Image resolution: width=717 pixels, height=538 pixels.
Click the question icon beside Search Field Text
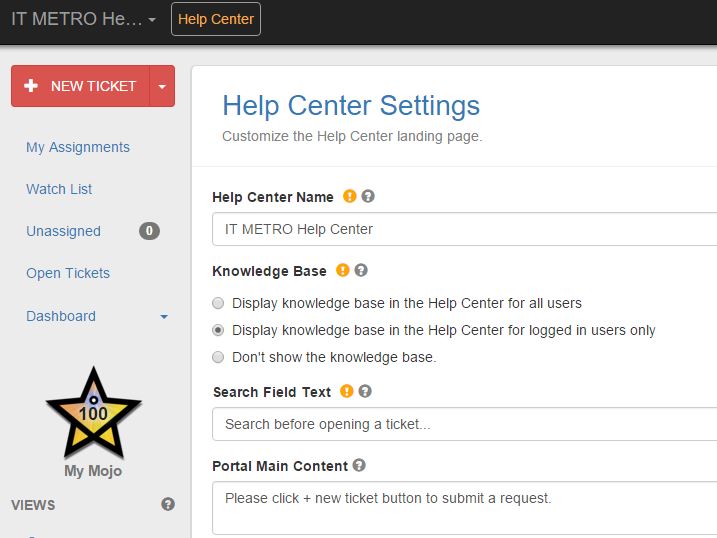click(366, 392)
